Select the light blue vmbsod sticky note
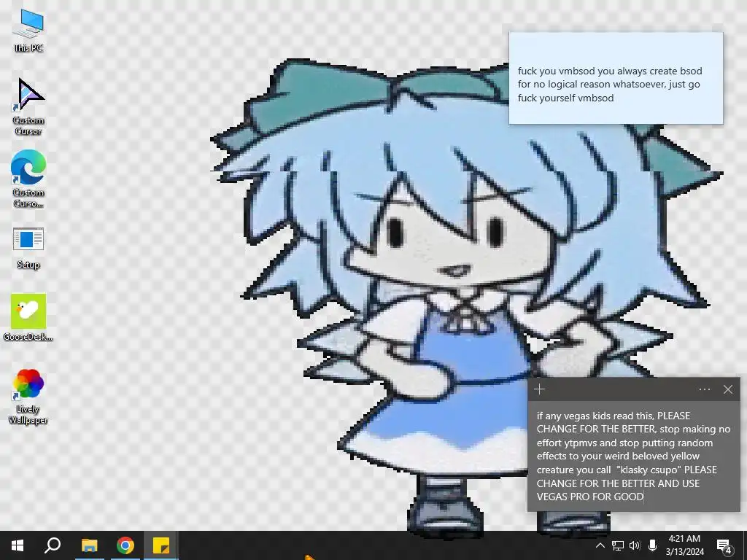 tap(616, 78)
